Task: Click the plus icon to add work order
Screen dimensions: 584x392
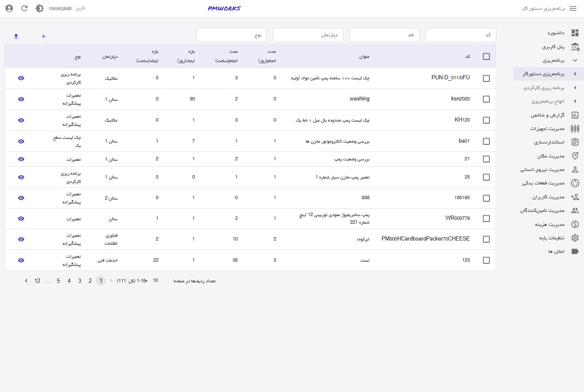Action: (x=43, y=36)
